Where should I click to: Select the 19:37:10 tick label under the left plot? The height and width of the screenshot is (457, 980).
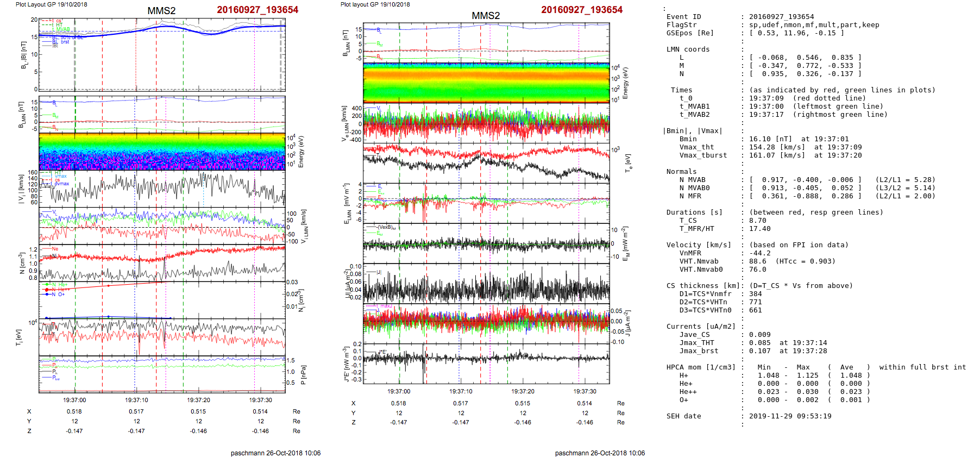point(136,400)
